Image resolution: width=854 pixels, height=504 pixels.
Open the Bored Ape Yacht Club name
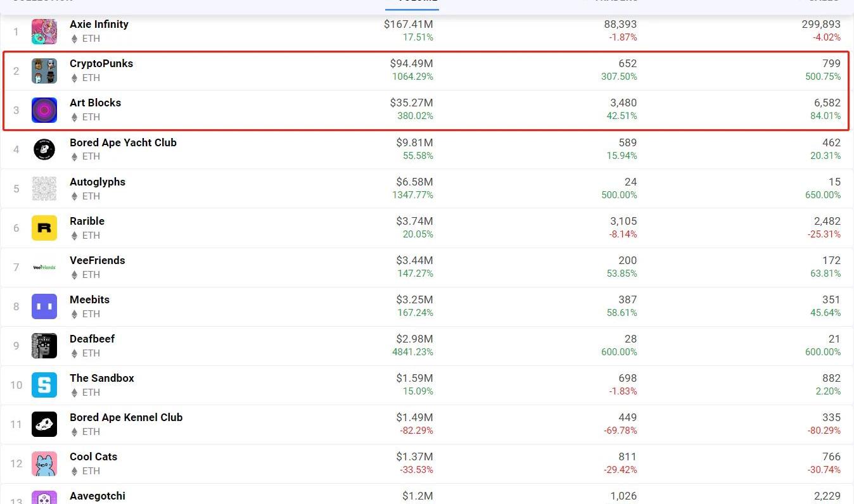pos(123,142)
